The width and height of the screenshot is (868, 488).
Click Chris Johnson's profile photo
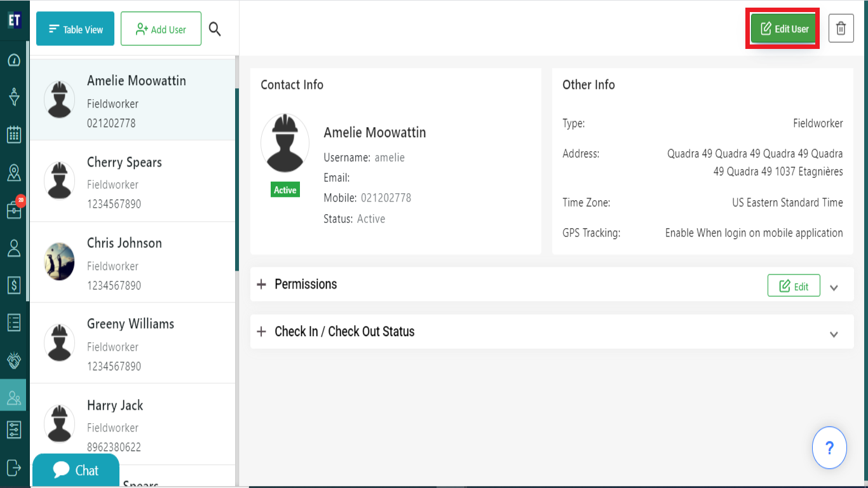(x=59, y=262)
